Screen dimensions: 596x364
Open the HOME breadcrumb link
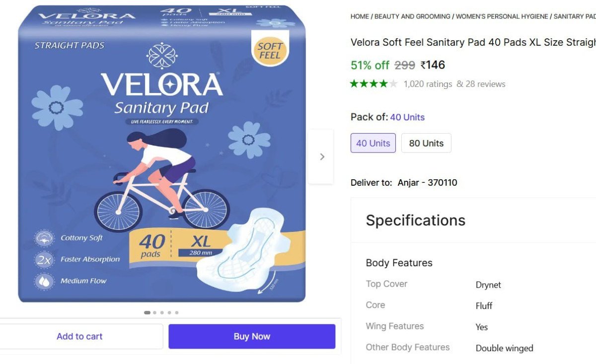(x=360, y=16)
